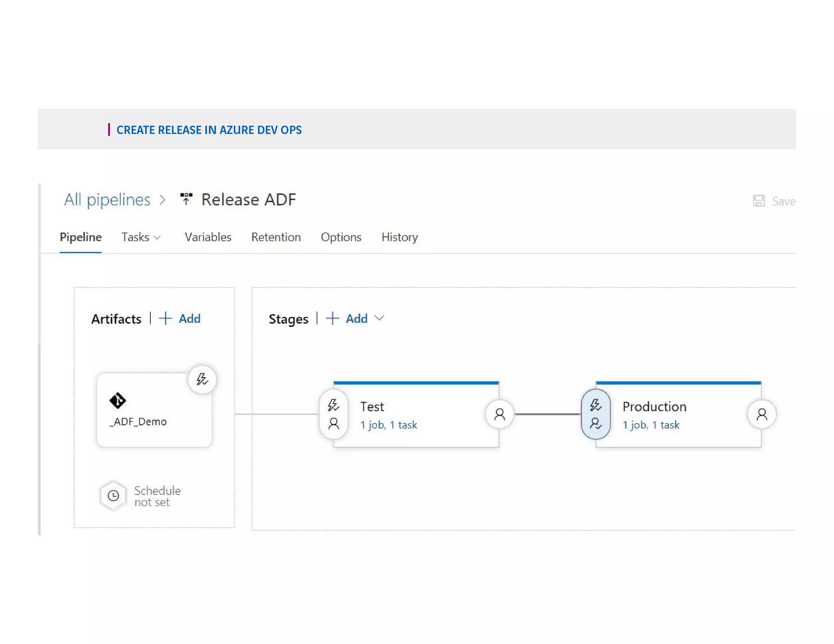Click the git source icon of _ADF_Demo
The height and width of the screenshot is (644, 834).
pyautogui.click(x=118, y=401)
